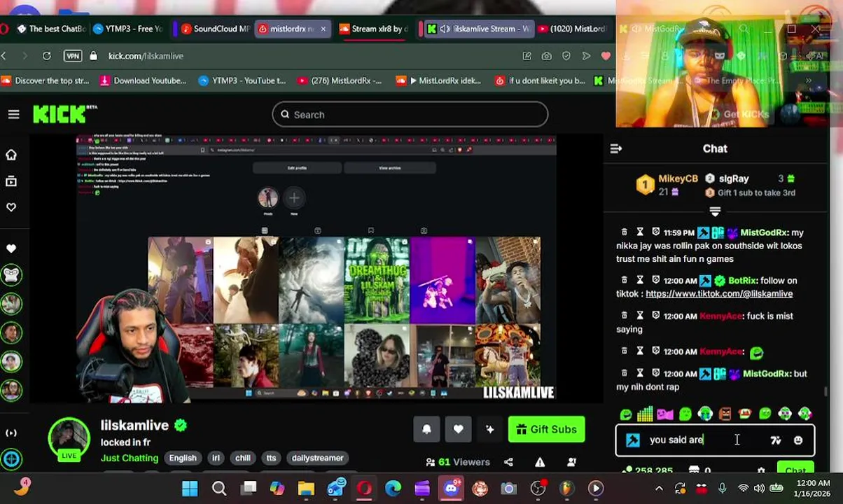Share the stream via share icon

(x=508, y=462)
